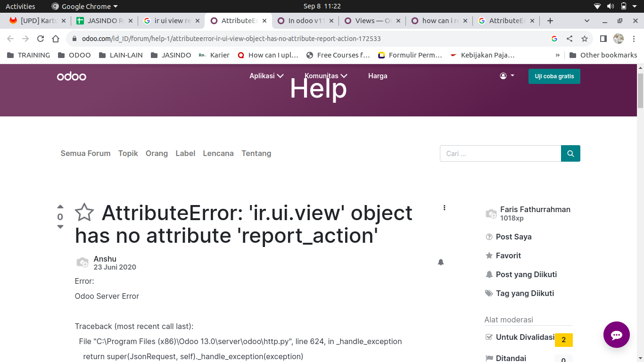644x362 pixels.
Task: Expand the Komunitas dropdown menu
Action: tap(326, 76)
